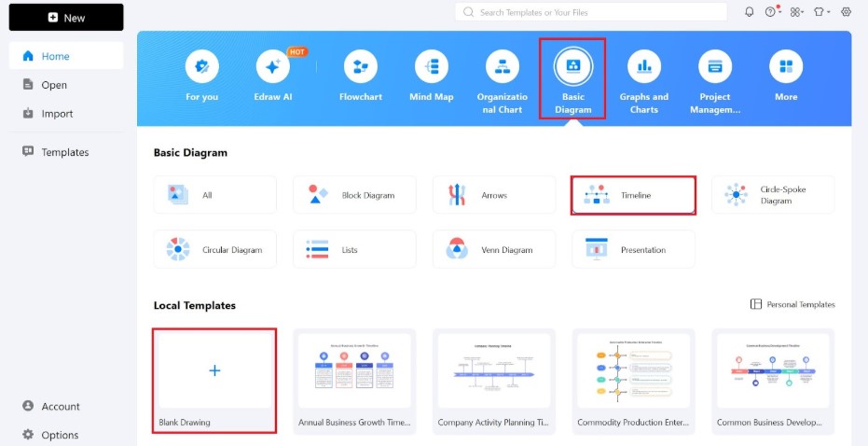Choose the Timeline tile
Image resolution: width=868 pixels, height=446 pixels.
coord(633,195)
